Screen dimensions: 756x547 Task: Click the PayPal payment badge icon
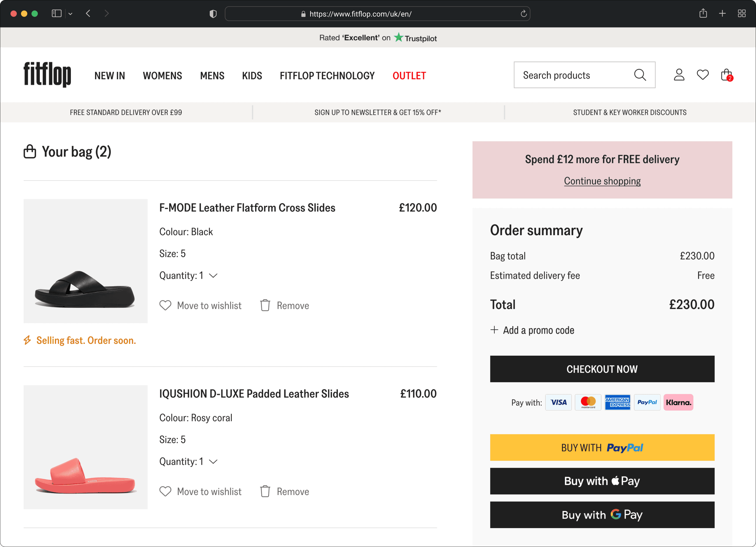coord(647,402)
